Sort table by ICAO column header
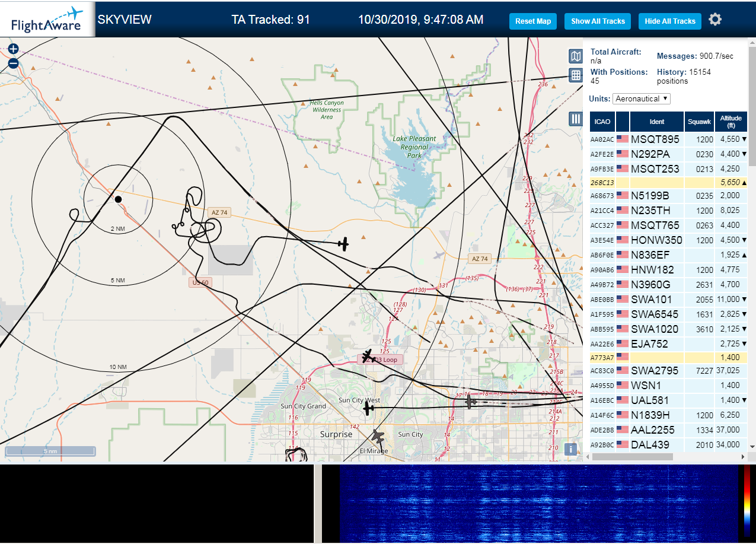Screen dimensions: 756x544 click(x=602, y=121)
